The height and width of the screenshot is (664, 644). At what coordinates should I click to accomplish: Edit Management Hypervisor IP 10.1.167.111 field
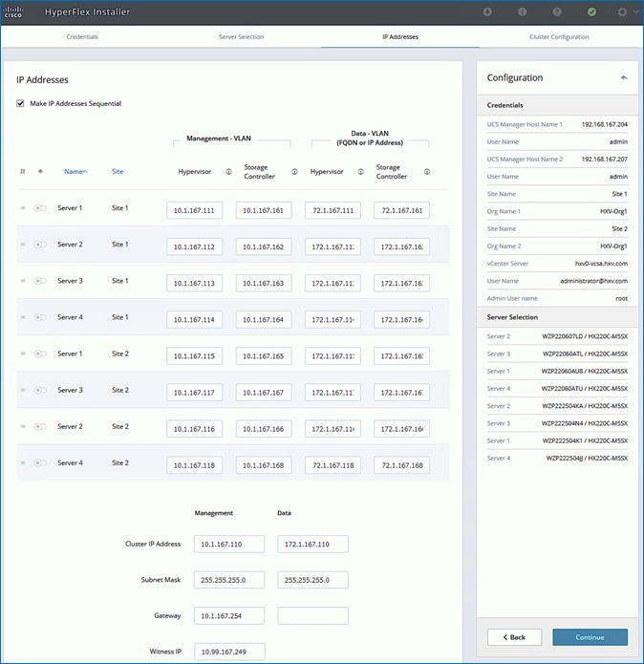194,210
